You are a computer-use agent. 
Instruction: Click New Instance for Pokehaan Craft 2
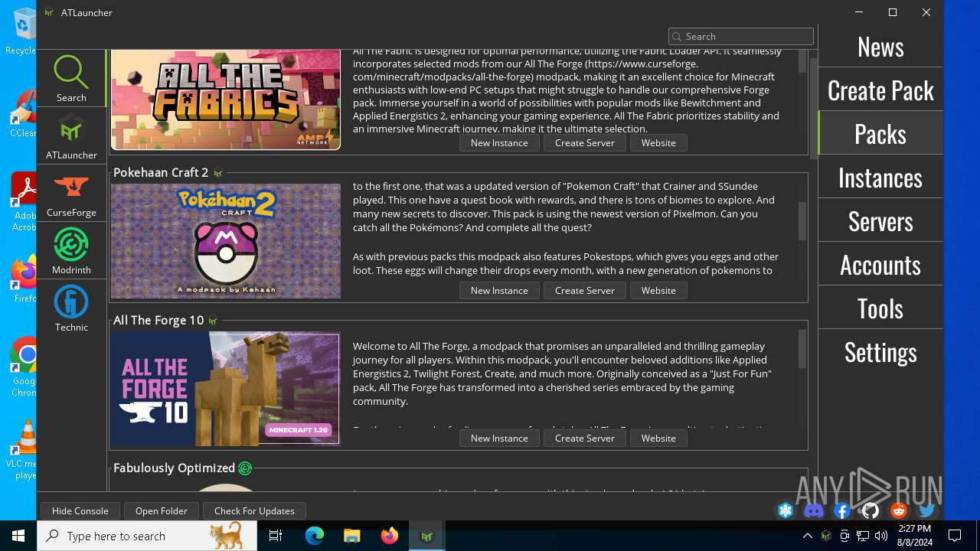499,291
